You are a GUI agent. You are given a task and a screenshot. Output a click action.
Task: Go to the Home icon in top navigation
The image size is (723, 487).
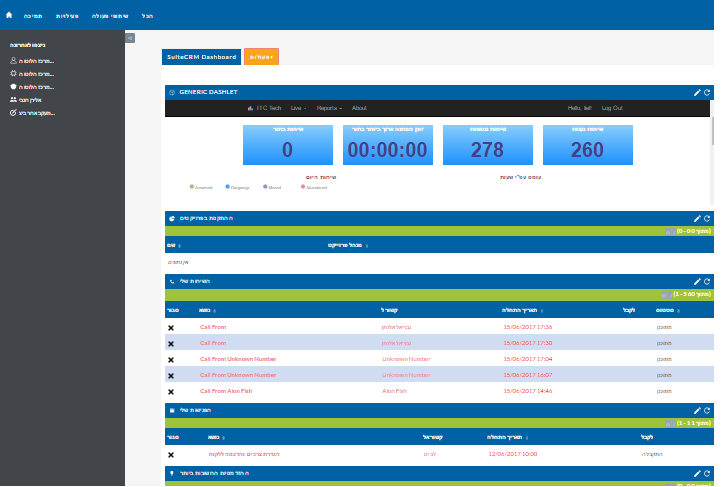(9, 15)
